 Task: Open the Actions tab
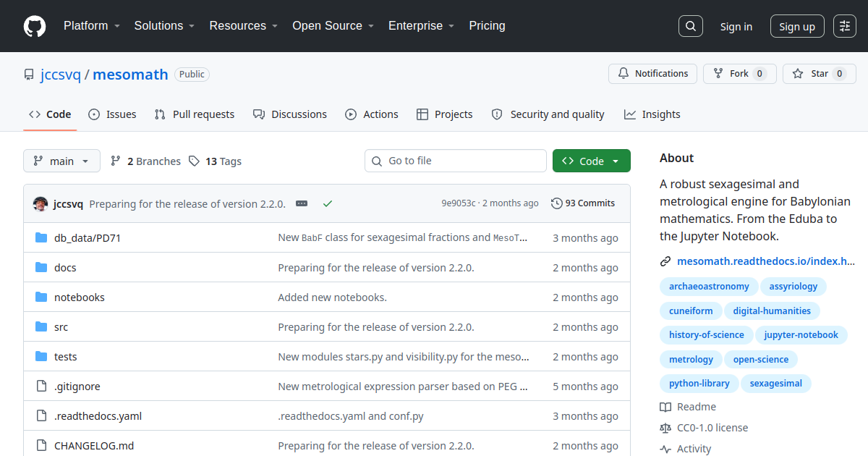coord(372,114)
